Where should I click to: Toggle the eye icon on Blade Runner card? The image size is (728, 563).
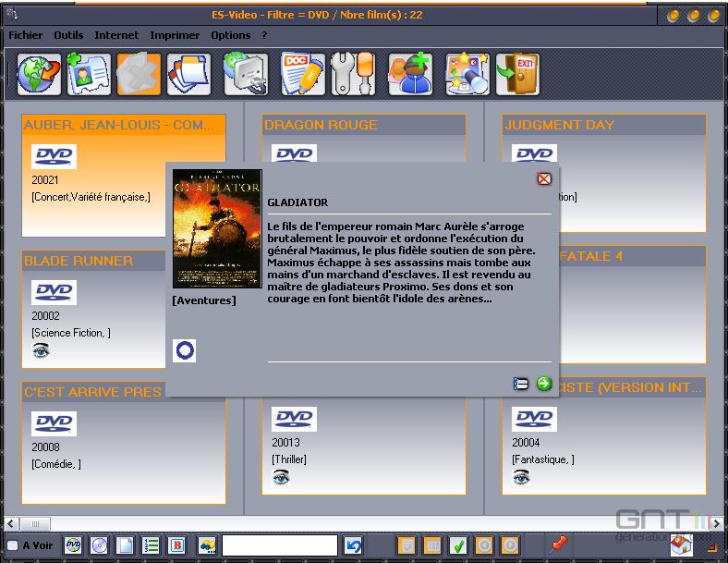tap(41, 350)
